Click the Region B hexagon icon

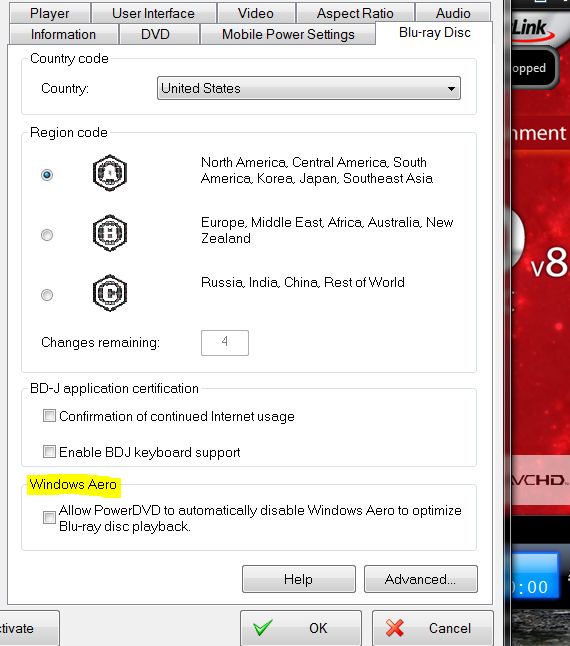tap(110, 233)
